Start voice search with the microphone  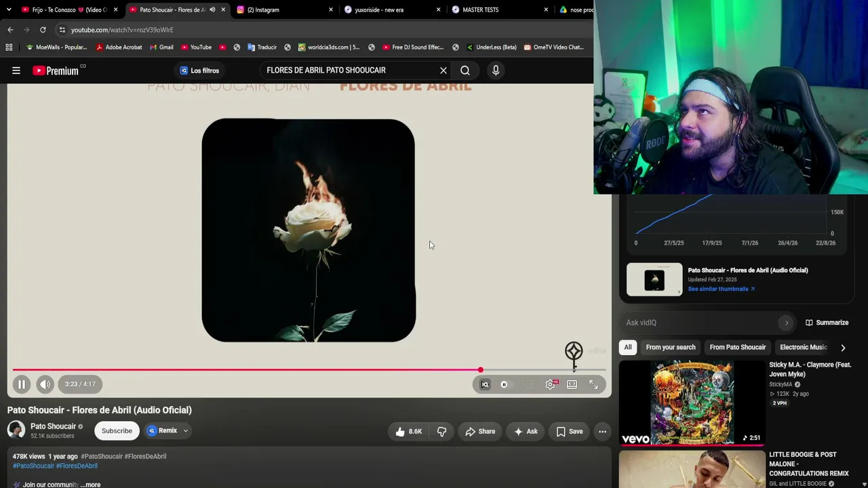(x=496, y=70)
